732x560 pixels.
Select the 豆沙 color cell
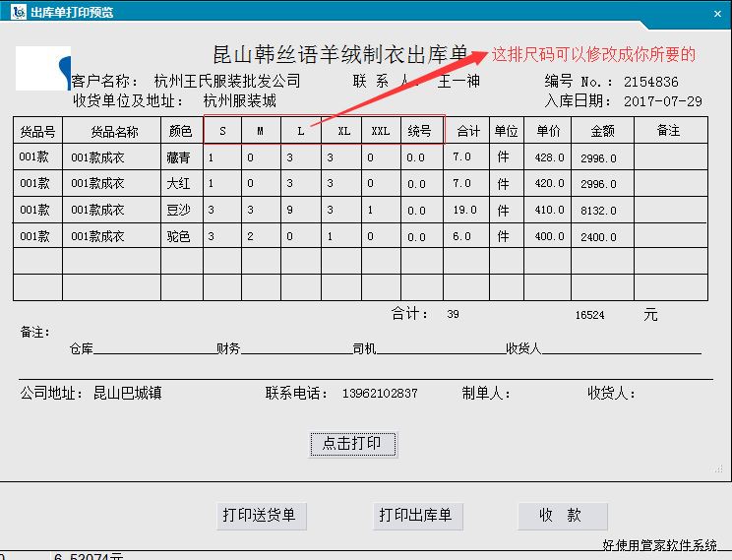[178, 210]
